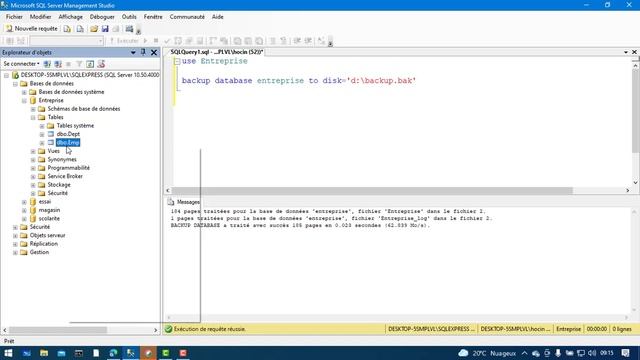Open the Aide menu
The image size is (640, 360).
coord(218,17)
